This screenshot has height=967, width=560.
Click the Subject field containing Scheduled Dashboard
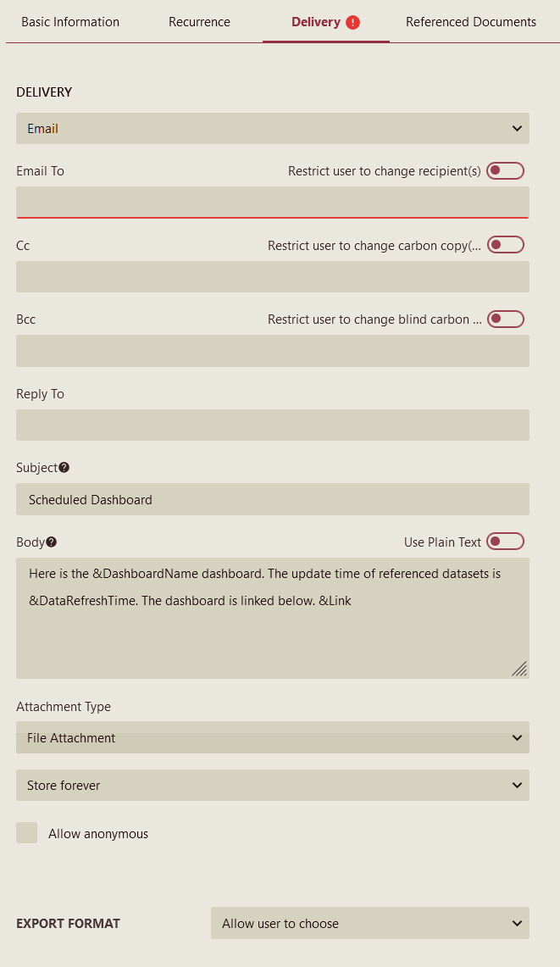(273, 499)
